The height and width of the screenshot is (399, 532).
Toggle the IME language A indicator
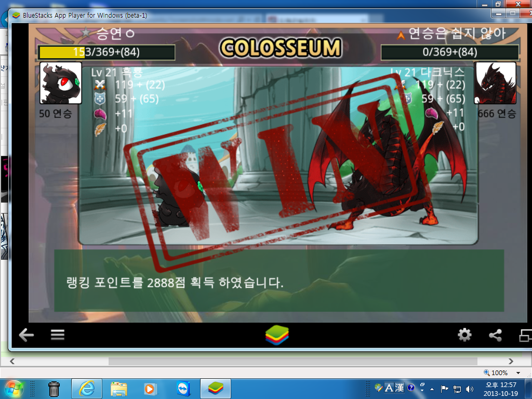(389, 388)
